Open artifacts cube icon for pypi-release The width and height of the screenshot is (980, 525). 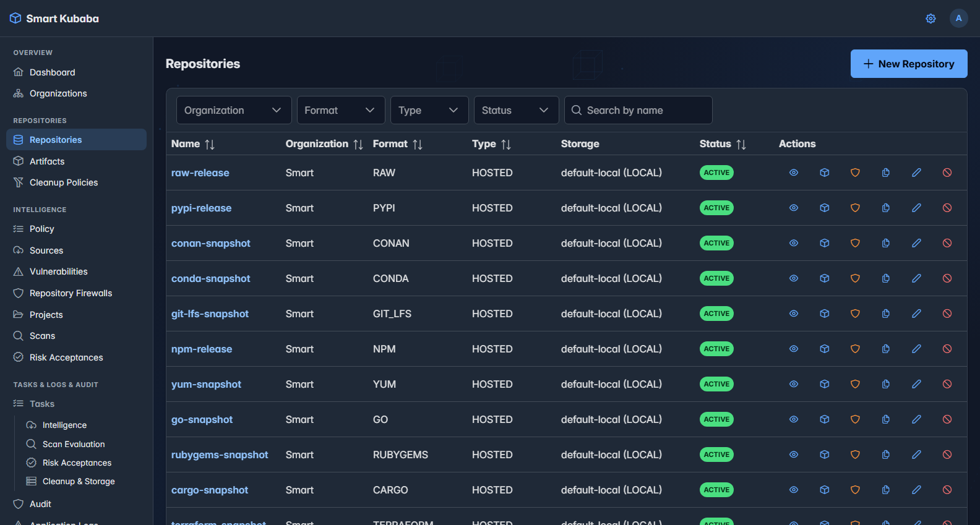click(x=825, y=208)
